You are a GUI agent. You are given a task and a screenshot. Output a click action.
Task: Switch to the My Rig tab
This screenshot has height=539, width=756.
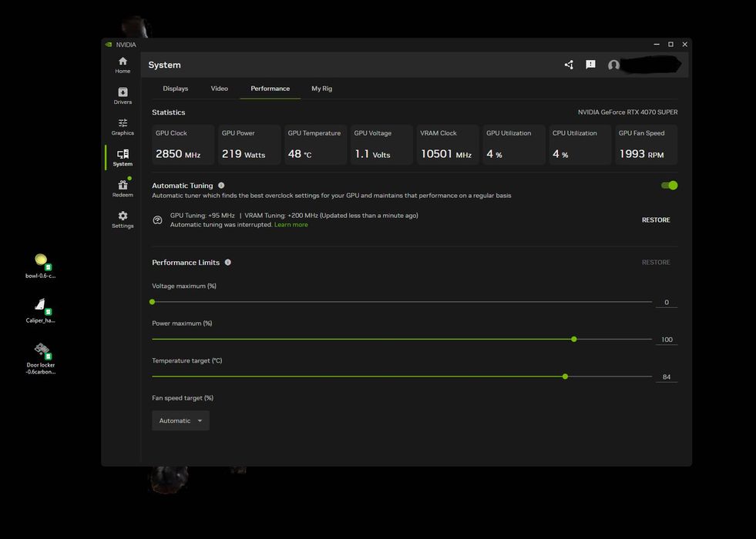point(321,89)
